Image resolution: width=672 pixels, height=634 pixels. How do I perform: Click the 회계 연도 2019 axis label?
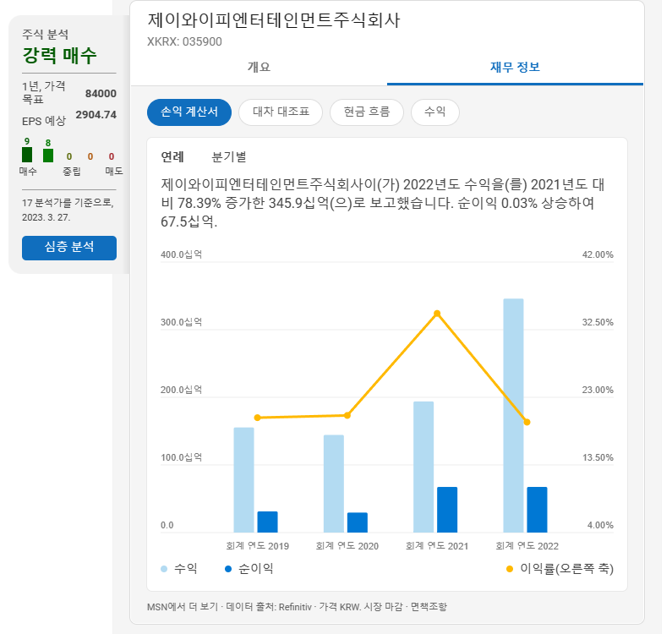click(x=257, y=546)
